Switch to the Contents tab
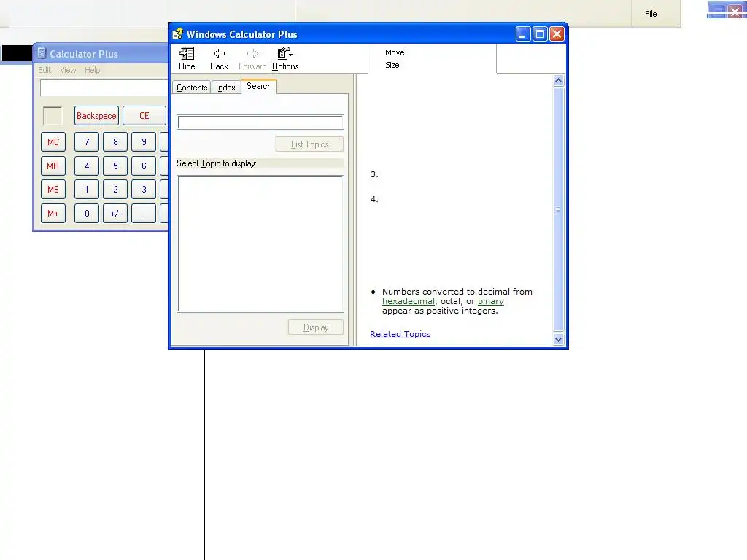 (192, 87)
